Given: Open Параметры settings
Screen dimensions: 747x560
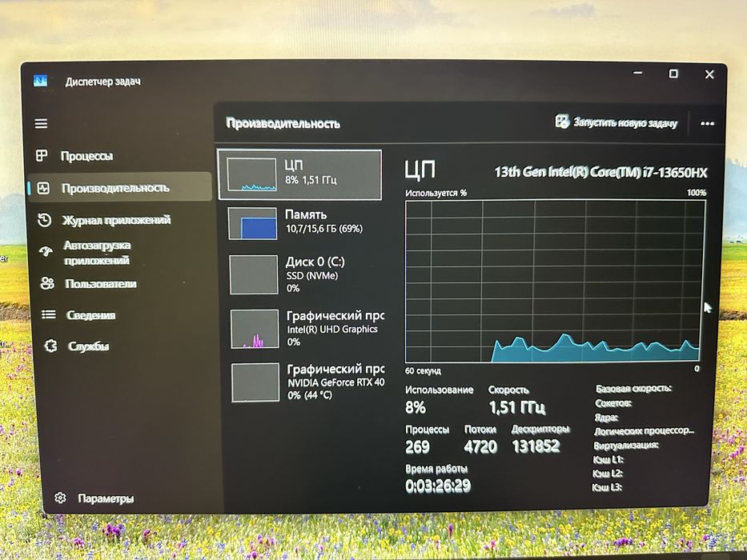Looking at the screenshot, I should pyautogui.click(x=106, y=498).
